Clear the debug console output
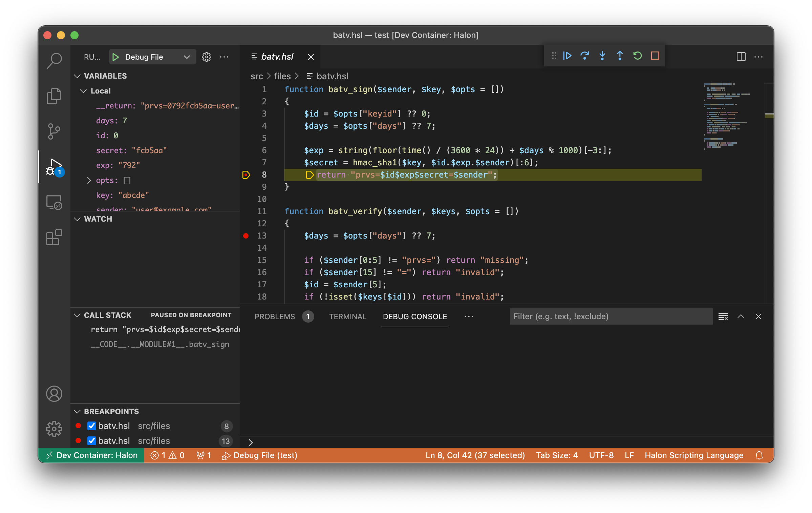The width and height of the screenshot is (812, 513). [x=723, y=316]
